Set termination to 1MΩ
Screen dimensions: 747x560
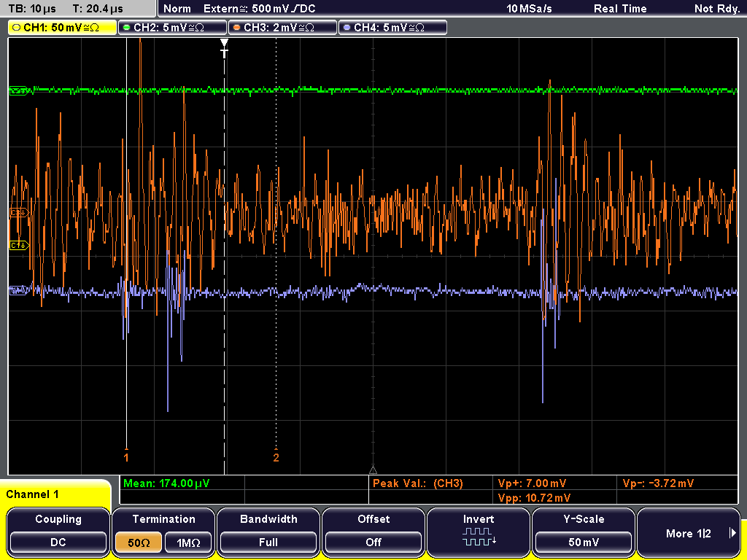pos(188,542)
